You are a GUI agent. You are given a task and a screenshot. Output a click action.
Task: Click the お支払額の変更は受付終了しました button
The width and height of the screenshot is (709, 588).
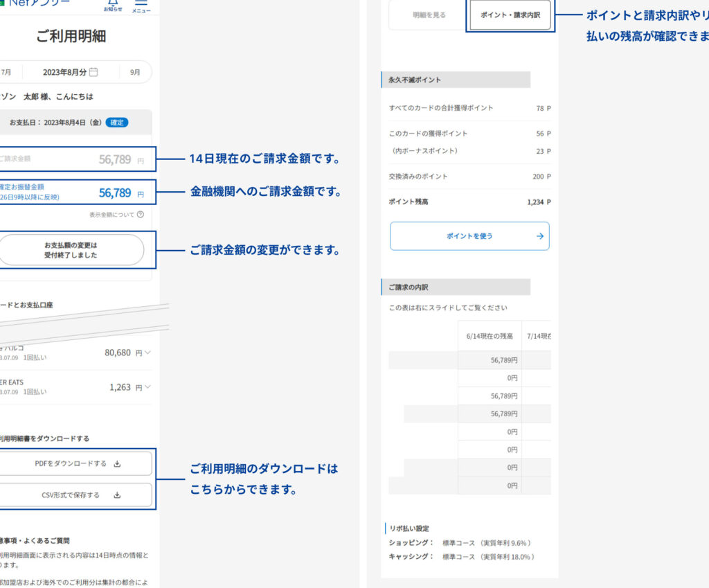coord(71,249)
